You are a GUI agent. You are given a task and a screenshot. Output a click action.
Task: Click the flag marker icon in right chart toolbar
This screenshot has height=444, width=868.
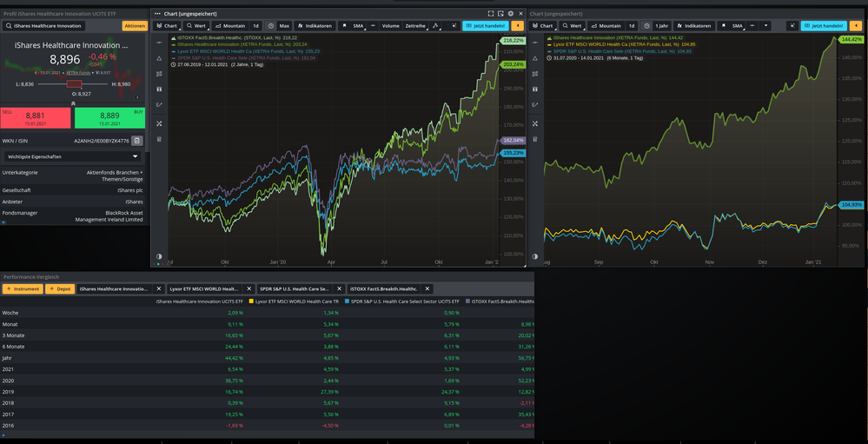724,25
